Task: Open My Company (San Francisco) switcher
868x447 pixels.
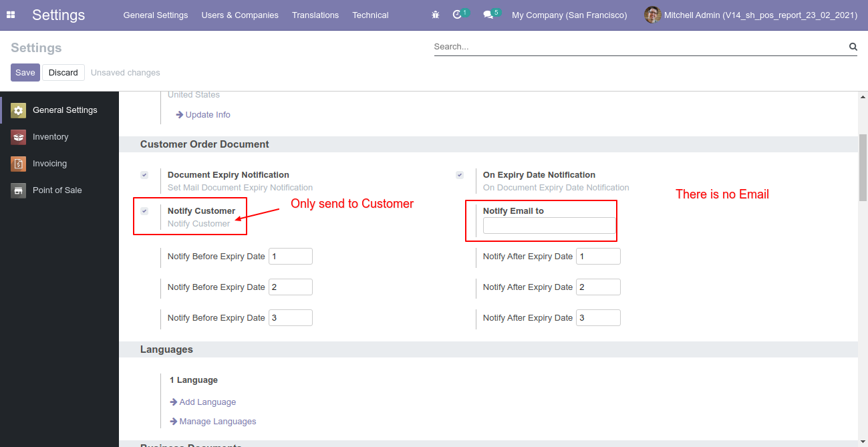Action: (x=569, y=15)
